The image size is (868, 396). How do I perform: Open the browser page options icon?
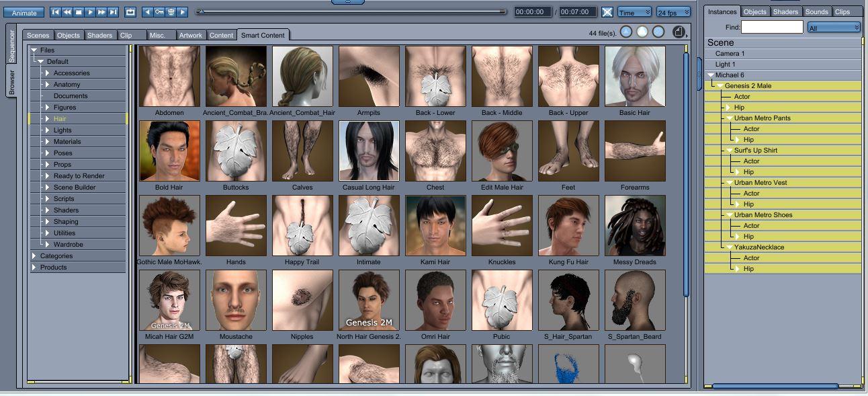pos(679,32)
